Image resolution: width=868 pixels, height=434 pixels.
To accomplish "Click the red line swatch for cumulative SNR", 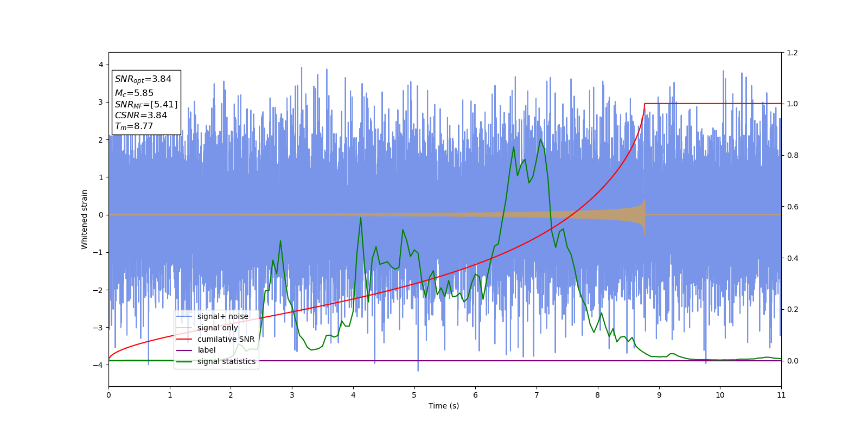I will coord(184,339).
